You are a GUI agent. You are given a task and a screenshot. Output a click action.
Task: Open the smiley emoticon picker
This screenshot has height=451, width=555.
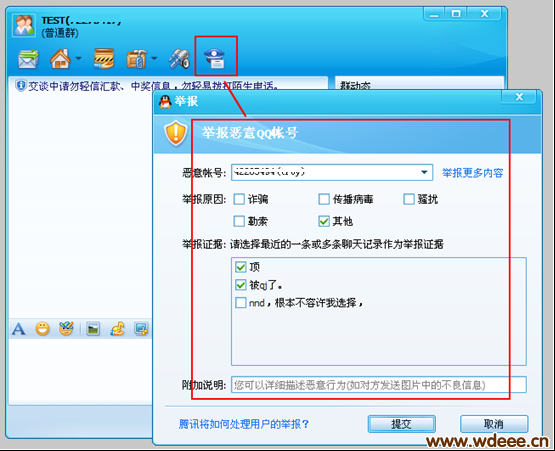coord(42,329)
